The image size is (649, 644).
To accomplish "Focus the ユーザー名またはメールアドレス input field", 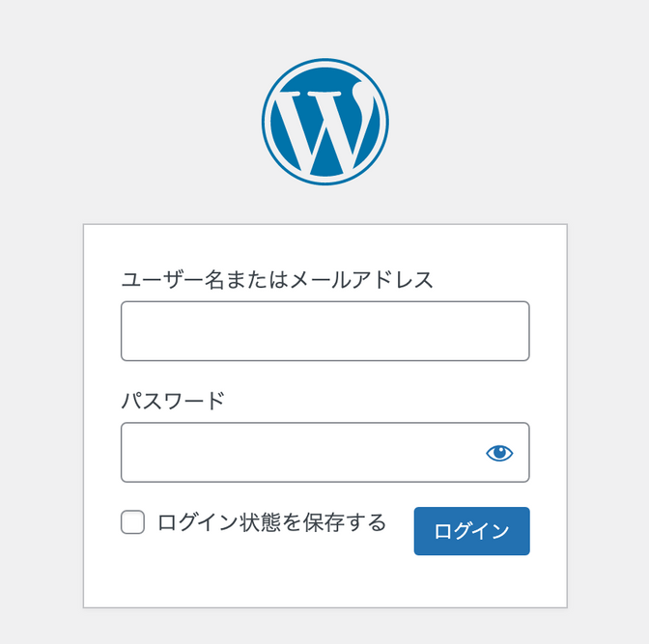I will [x=324, y=331].
